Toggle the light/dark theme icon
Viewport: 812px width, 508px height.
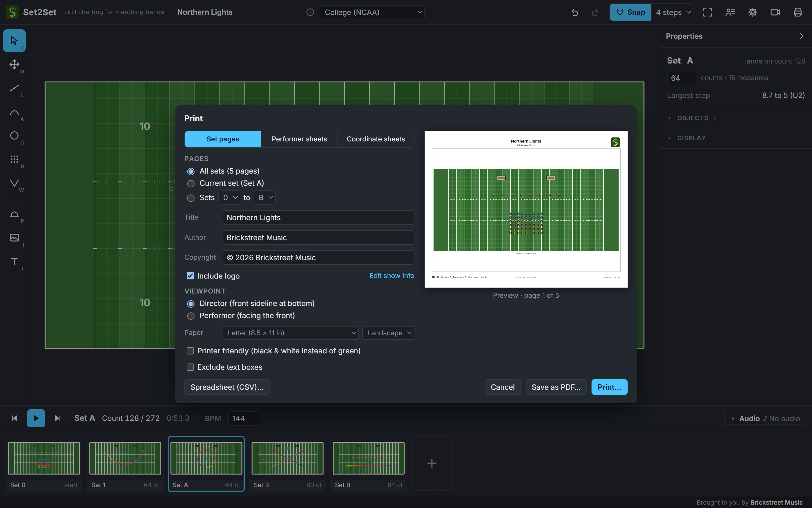tap(753, 12)
